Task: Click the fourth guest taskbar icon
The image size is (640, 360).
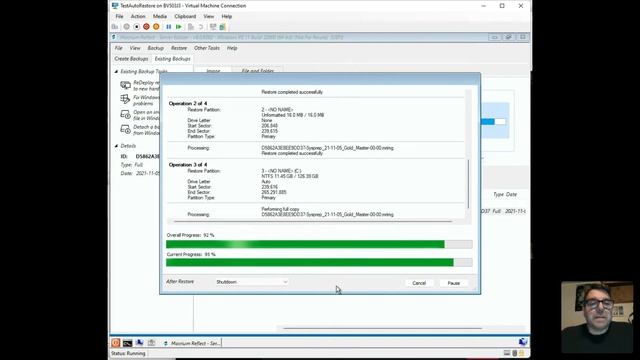Action: (x=151, y=343)
